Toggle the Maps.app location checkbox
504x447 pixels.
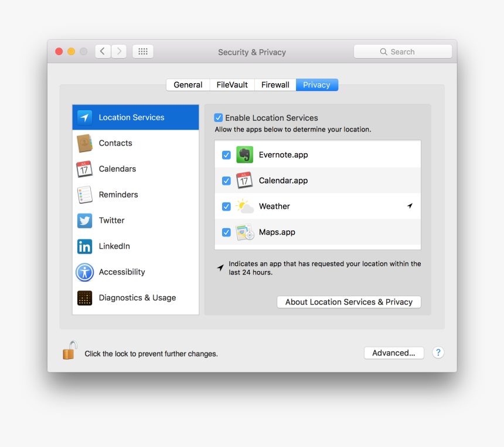[x=226, y=232]
